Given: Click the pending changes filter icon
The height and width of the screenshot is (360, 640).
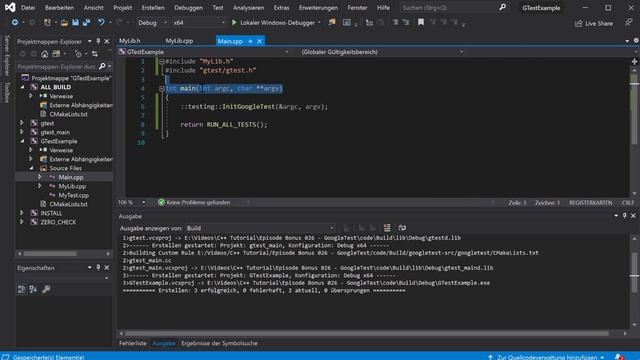Looking at the screenshot, I should click(78, 54).
